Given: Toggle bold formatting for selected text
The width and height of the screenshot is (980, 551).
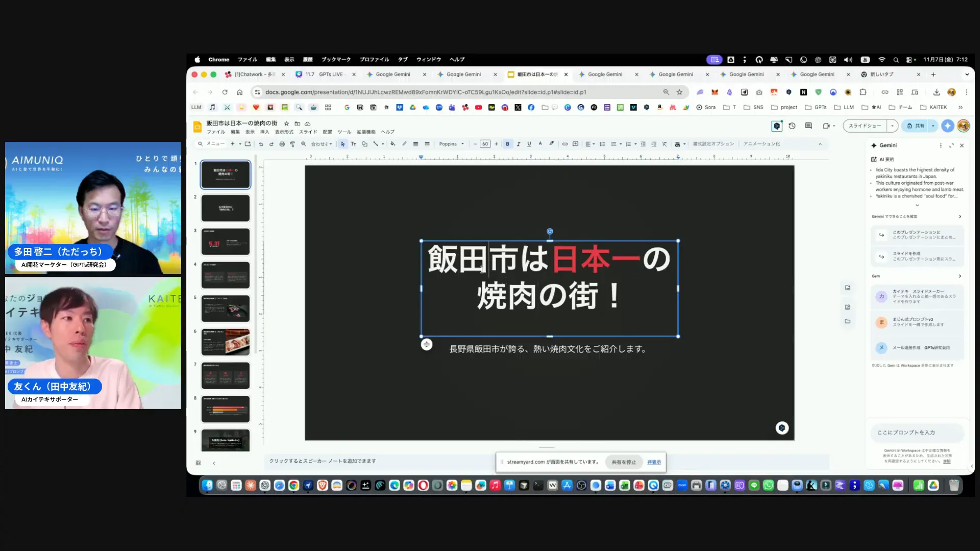Looking at the screenshot, I should tap(507, 144).
